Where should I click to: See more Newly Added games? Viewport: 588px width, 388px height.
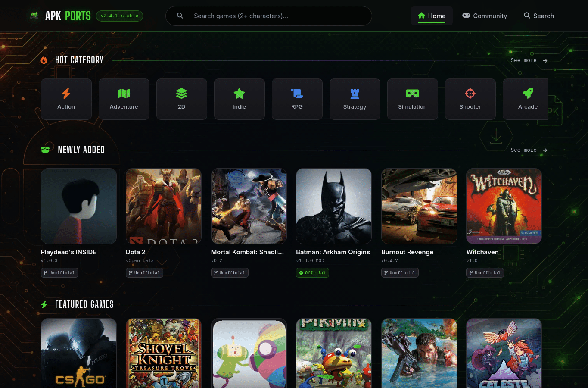tap(529, 150)
